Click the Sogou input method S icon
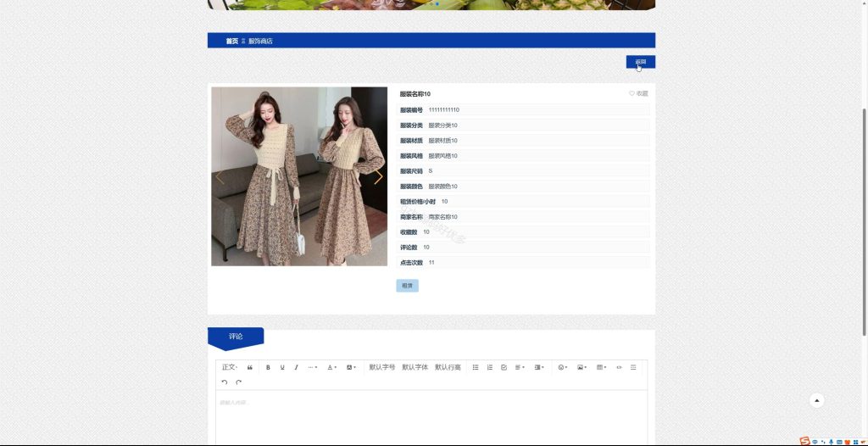 (805, 442)
